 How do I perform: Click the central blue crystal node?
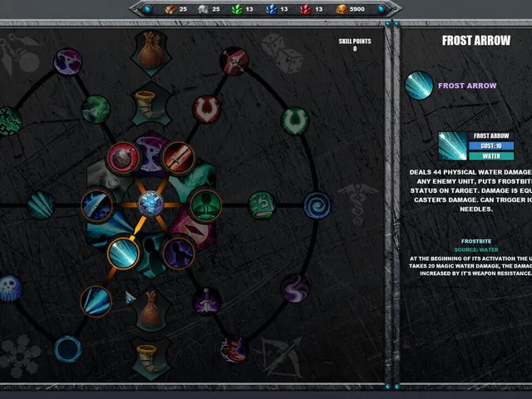pos(151,204)
